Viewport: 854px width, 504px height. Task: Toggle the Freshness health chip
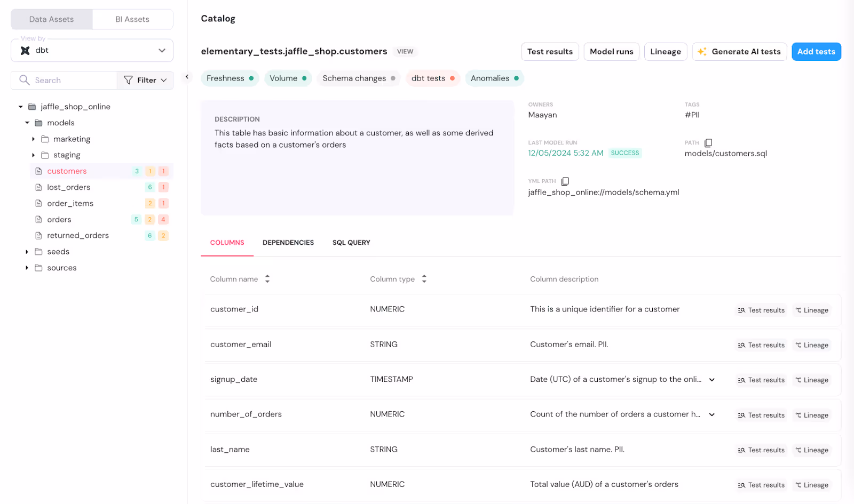point(230,78)
